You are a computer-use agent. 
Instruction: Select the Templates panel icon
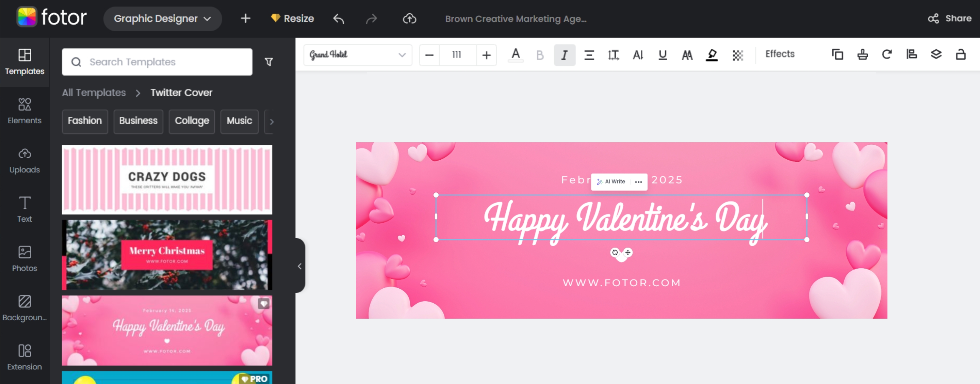click(24, 62)
